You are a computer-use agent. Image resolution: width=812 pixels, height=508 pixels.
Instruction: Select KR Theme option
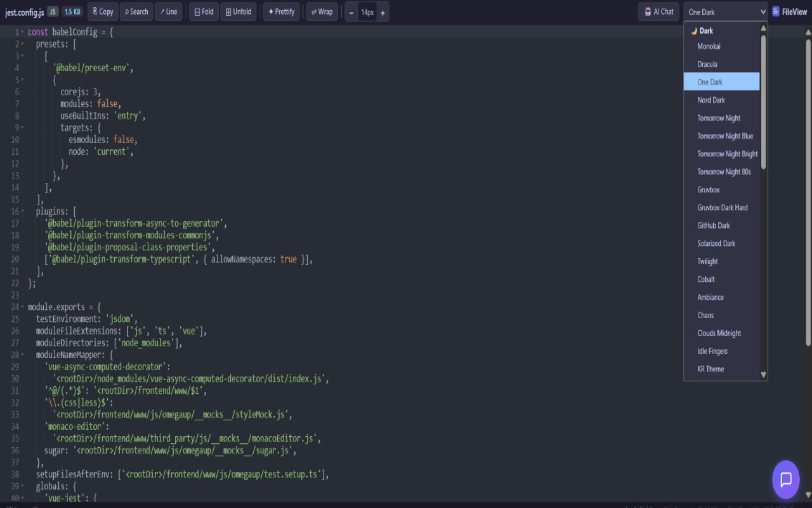(722, 369)
